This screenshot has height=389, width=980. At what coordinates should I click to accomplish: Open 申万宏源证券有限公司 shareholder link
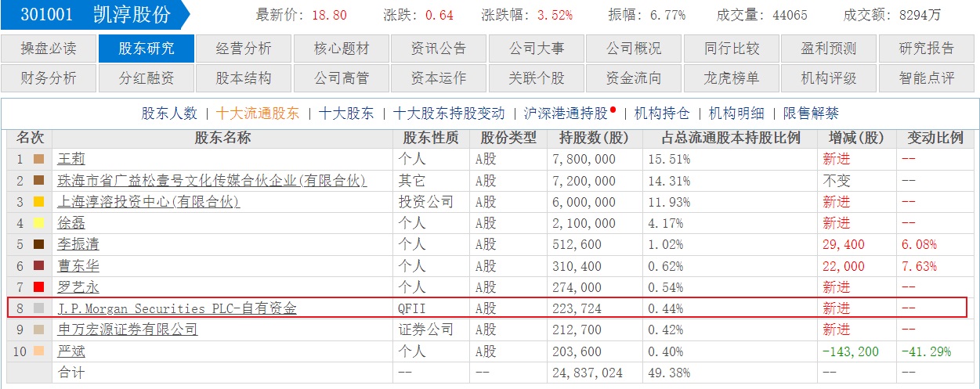(128, 330)
